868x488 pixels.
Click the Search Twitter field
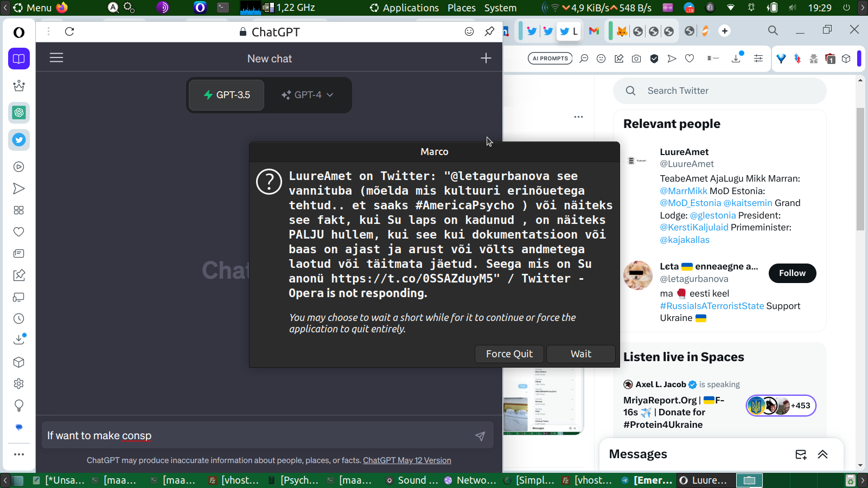click(x=719, y=91)
